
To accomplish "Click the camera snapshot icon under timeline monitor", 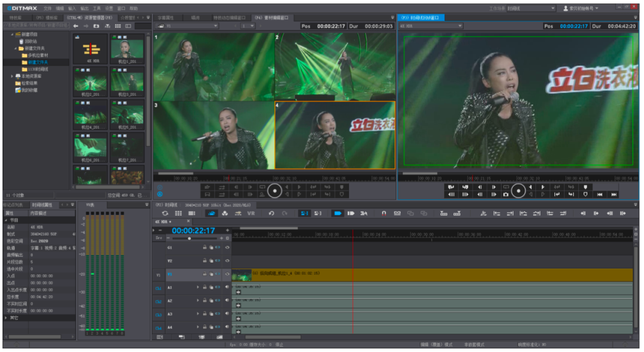I will [x=506, y=194].
